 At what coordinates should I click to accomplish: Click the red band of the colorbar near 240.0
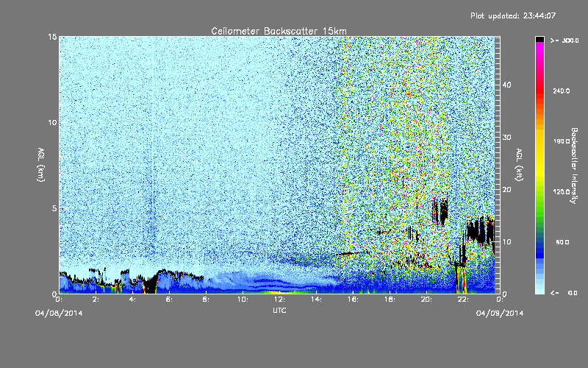coord(539,91)
